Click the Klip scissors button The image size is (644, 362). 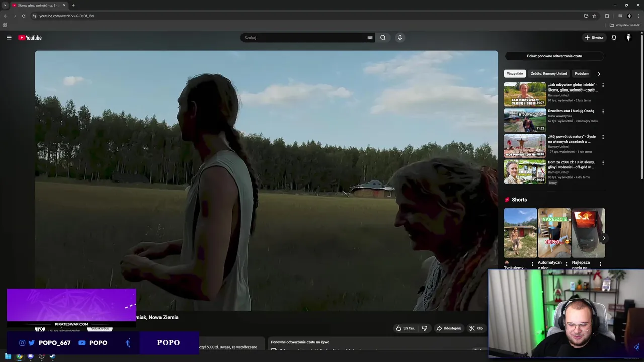(476, 328)
